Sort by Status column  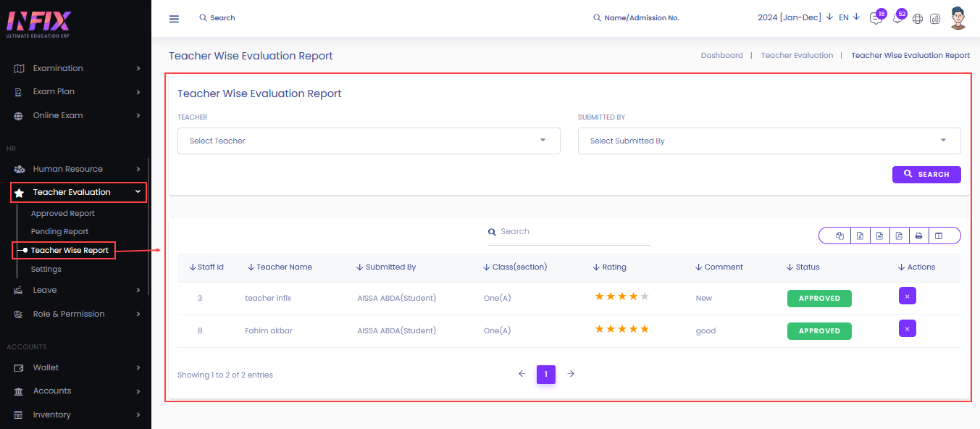803,267
